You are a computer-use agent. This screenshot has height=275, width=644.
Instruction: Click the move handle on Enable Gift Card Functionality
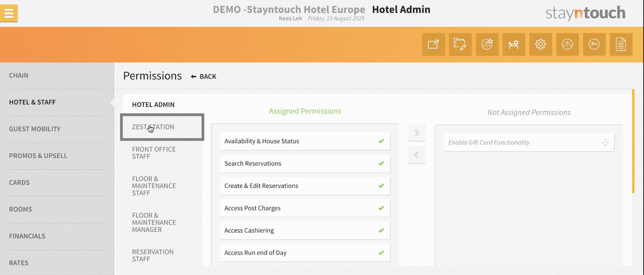(x=605, y=143)
